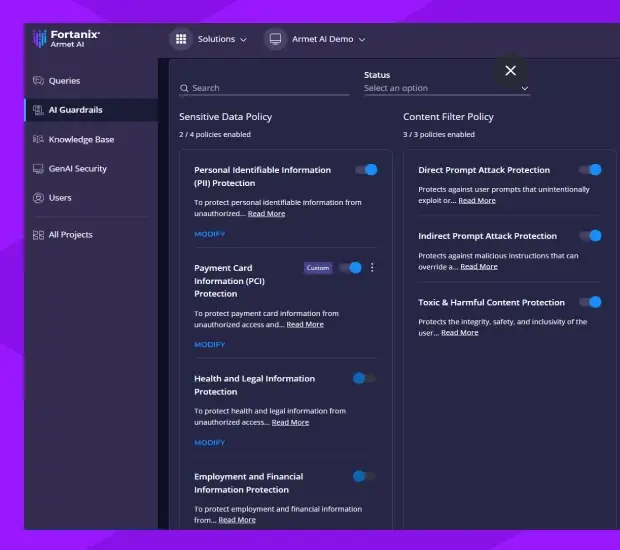The width and height of the screenshot is (620, 550).
Task: Click MODIFY under PII Protection
Action: (x=209, y=234)
